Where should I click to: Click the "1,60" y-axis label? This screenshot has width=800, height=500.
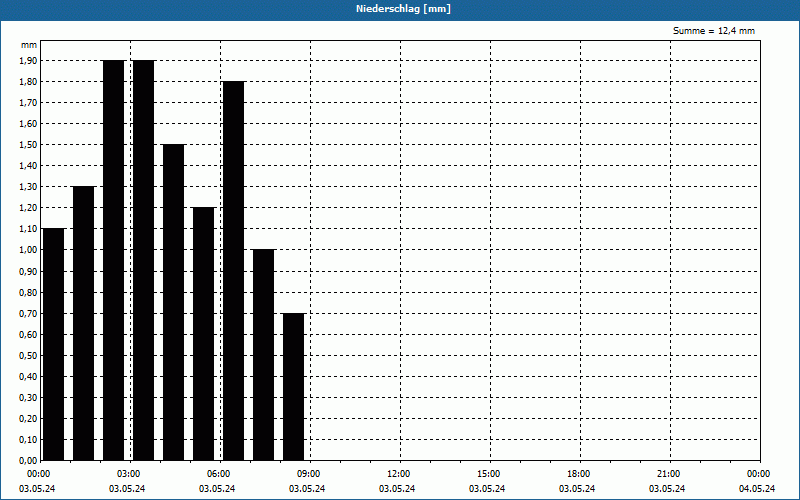28,123
